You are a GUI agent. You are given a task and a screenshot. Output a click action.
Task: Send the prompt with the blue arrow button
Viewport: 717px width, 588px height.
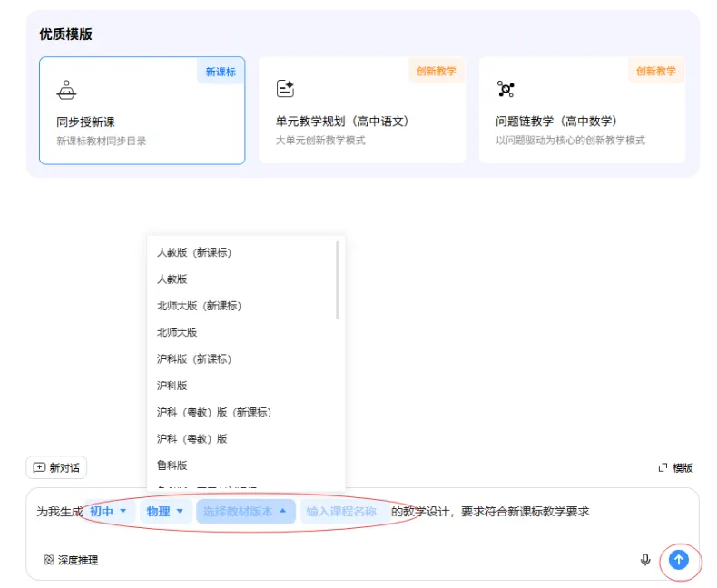(679, 560)
